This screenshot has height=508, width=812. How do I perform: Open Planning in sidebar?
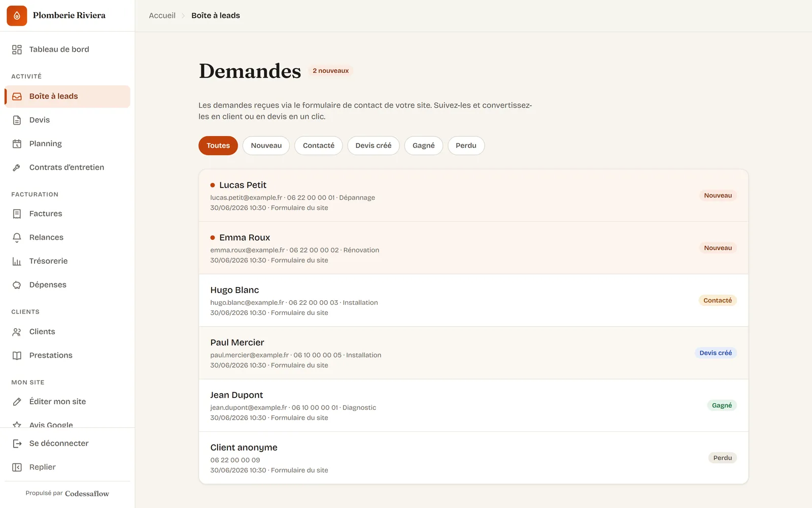pos(67,144)
